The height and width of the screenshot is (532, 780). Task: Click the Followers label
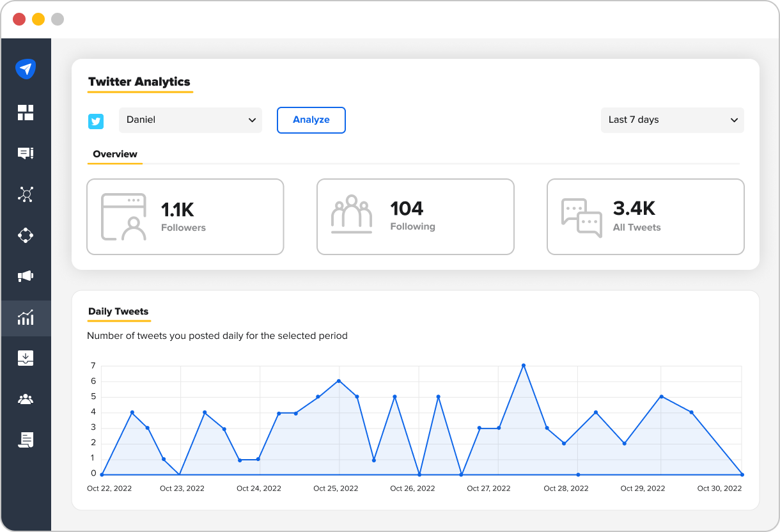click(183, 228)
